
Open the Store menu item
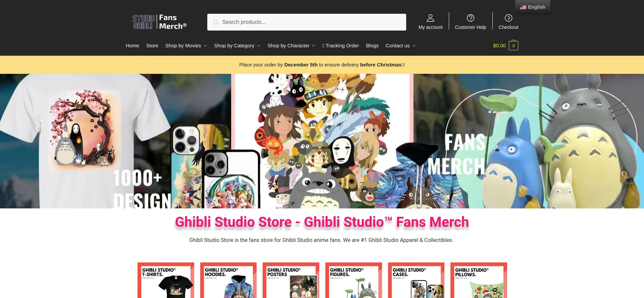tap(152, 46)
